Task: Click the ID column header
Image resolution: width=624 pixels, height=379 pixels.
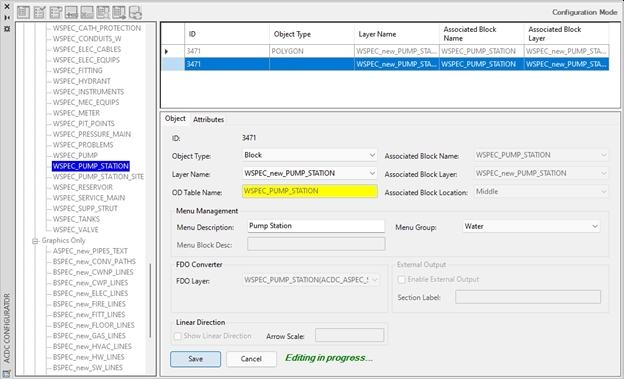Action: (227, 34)
